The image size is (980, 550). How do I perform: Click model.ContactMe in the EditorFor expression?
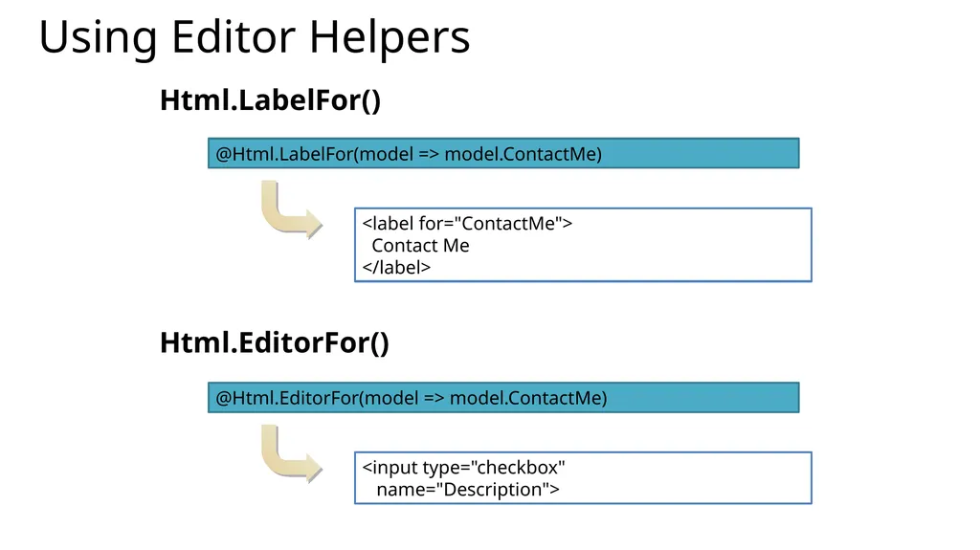(528, 398)
